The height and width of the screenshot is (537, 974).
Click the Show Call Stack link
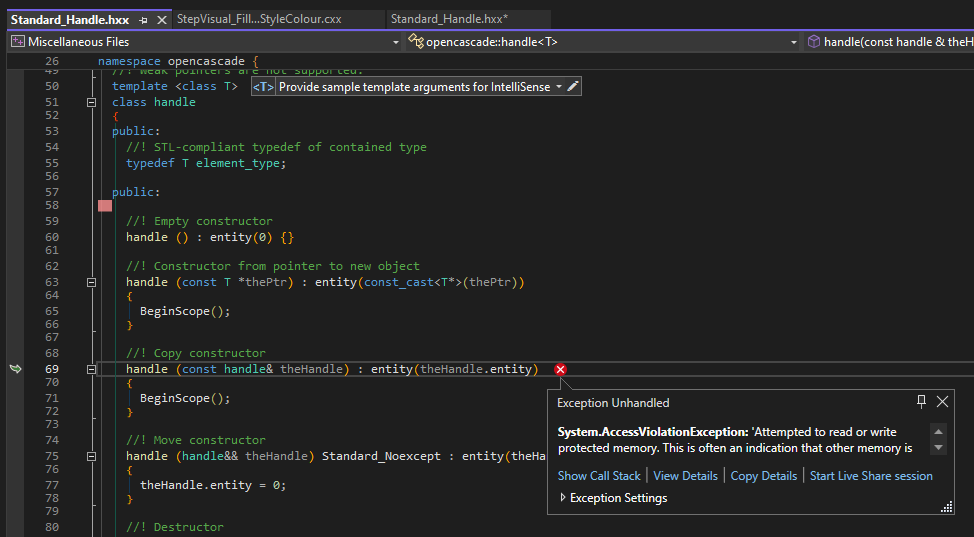click(x=599, y=476)
